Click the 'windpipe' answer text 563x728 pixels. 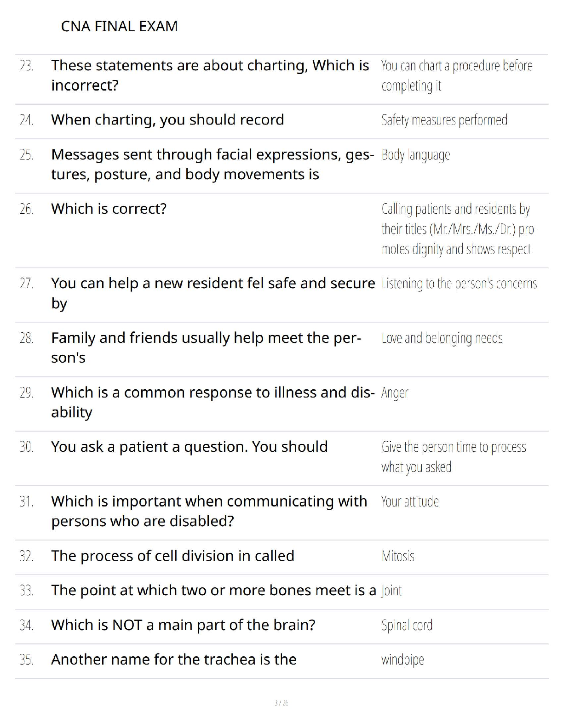pos(402,660)
